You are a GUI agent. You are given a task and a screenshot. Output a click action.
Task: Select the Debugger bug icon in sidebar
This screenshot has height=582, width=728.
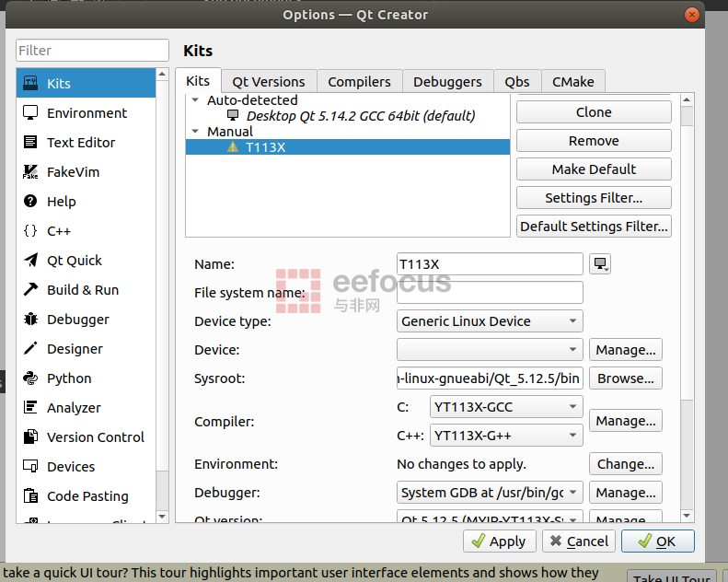coord(30,320)
